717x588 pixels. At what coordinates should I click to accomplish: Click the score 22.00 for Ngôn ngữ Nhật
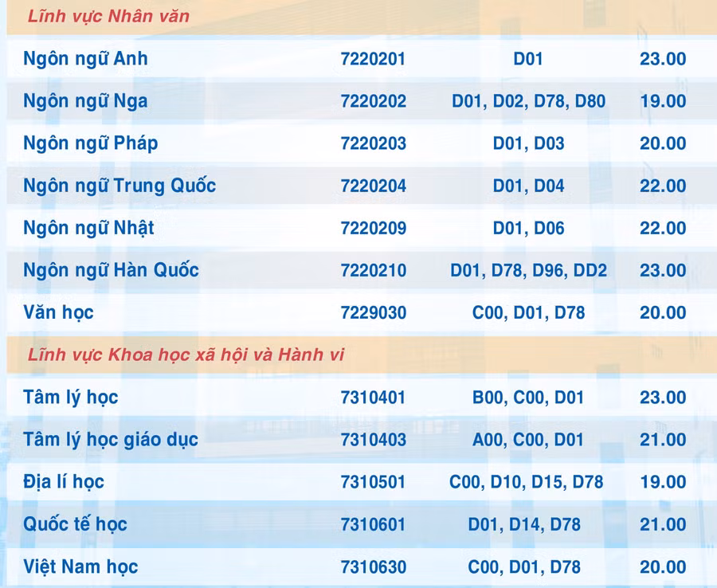coord(662,228)
